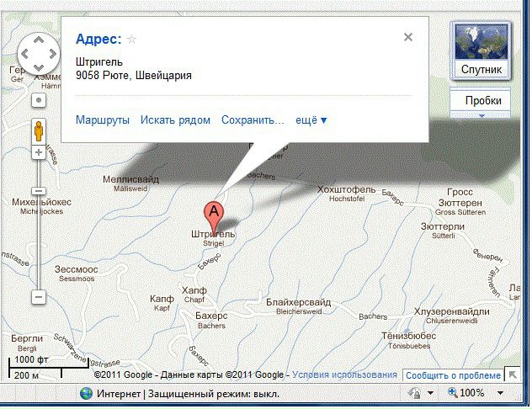Open Маршруты directions link
Viewport: 532px width, 409px height.
[103, 120]
